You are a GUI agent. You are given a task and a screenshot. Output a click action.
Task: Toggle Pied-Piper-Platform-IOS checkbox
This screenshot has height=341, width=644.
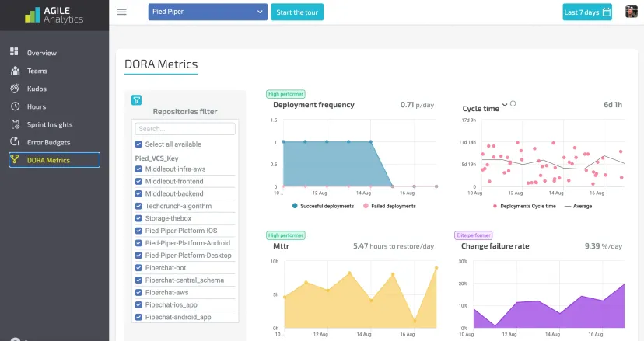[x=138, y=231]
